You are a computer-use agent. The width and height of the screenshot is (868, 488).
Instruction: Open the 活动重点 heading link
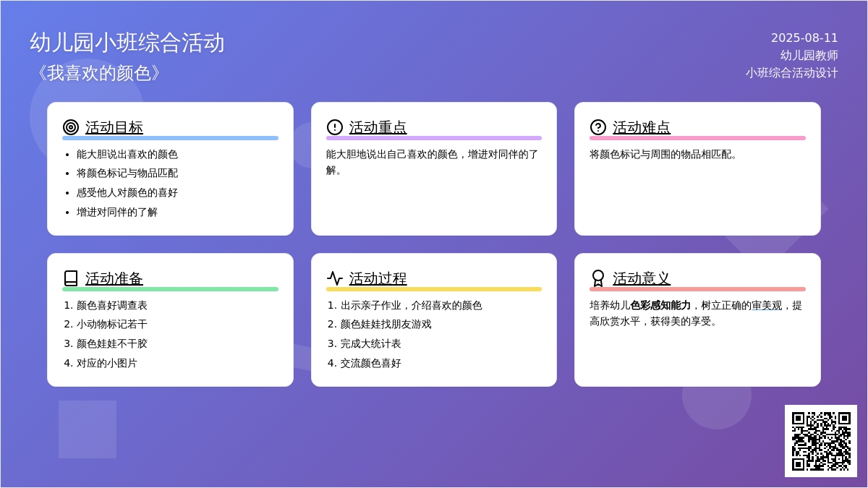[378, 127]
